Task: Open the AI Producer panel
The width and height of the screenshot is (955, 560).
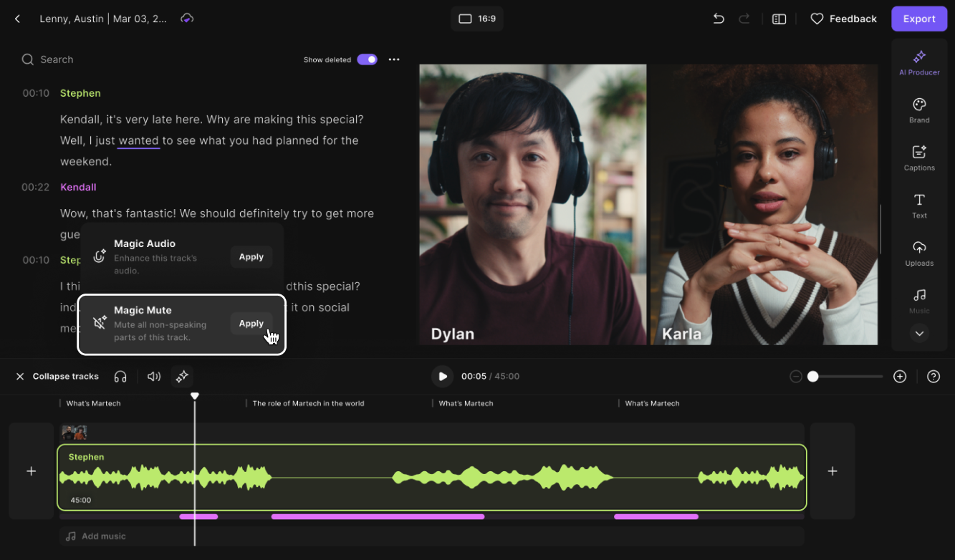Action: point(919,62)
